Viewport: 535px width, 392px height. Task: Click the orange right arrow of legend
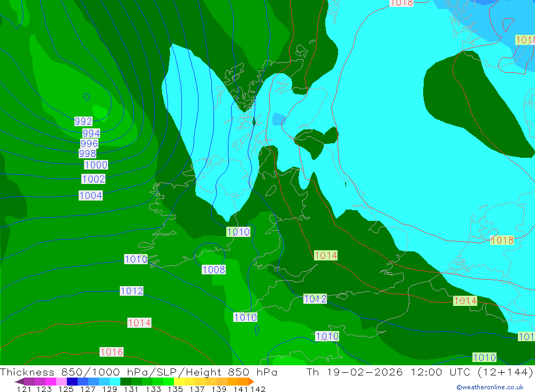(251, 382)
